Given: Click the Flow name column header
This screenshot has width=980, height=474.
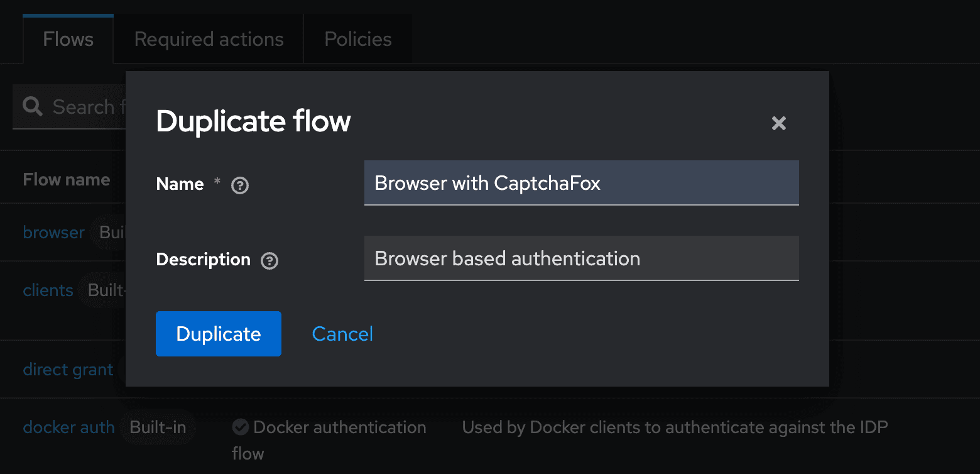Looking at the screenshot, I should [x=66, y=180].
